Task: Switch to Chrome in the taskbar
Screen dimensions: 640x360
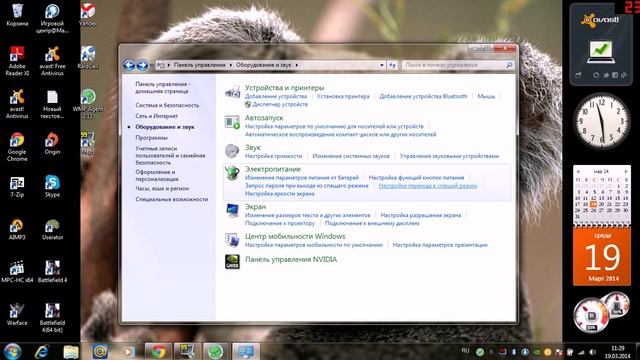Action: (158, 351)
